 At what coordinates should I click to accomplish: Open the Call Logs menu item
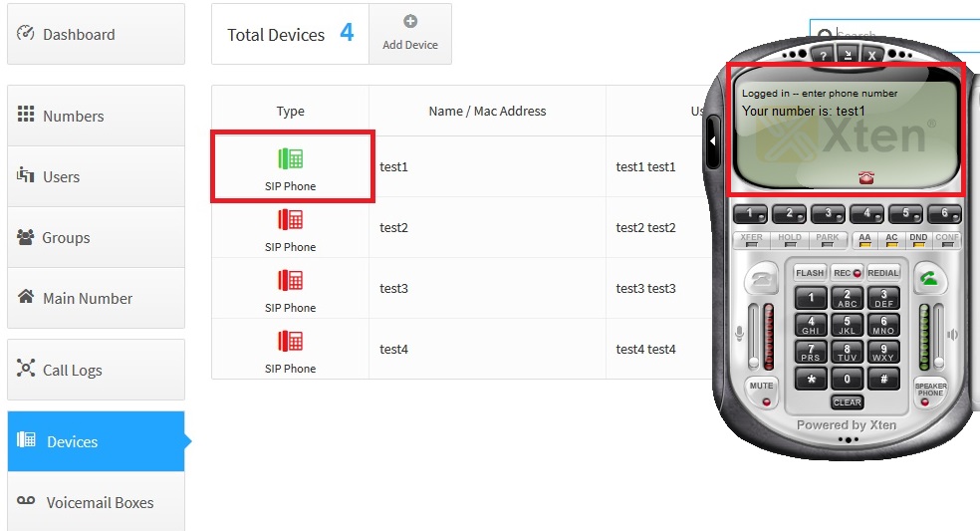coord(72,370)
